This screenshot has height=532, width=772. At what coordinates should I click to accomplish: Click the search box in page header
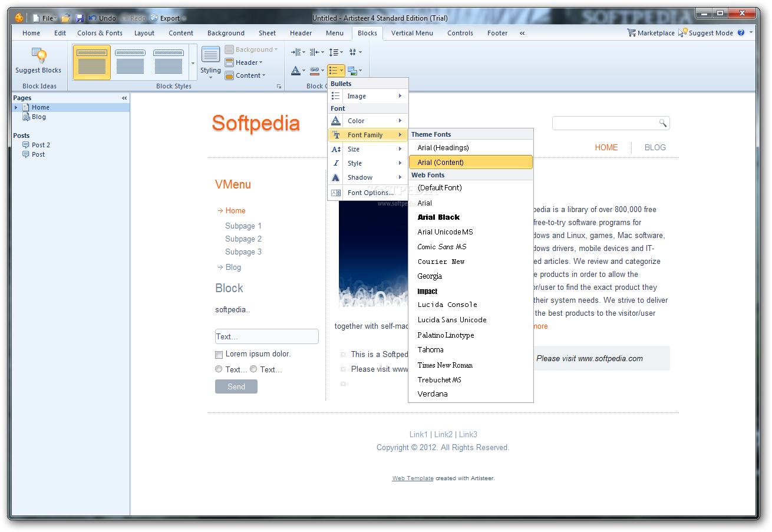point(611,123)
